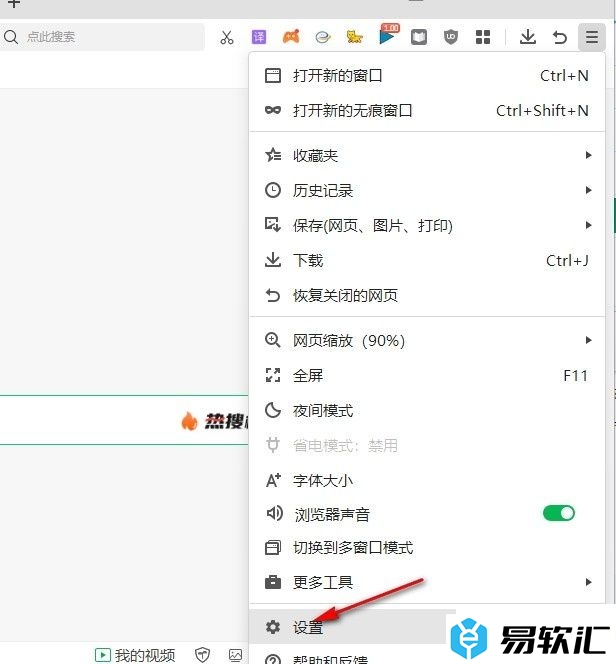Open 字体大小 menu item
616x664 pixels.
pyautogui.click(x=427, y=480)
